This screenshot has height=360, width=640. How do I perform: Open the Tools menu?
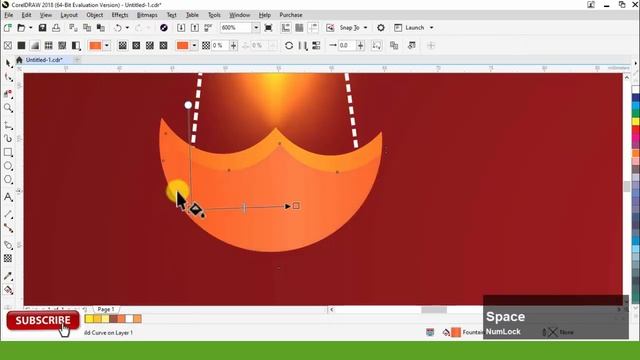pos(214,15)
